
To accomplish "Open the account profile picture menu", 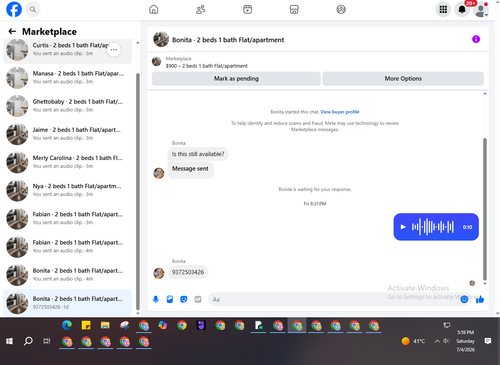I will pyautogui.click(x=481, y=9).
